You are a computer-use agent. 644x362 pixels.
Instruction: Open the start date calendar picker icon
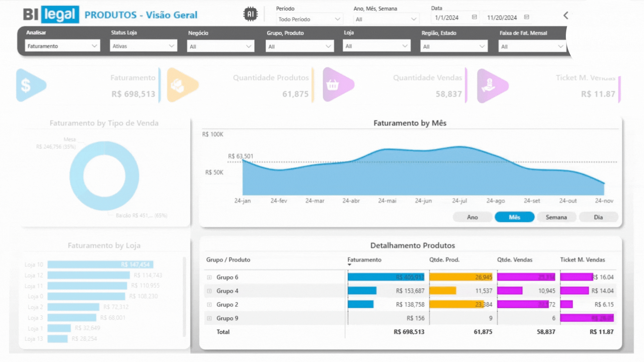click(x=474, y=17)
